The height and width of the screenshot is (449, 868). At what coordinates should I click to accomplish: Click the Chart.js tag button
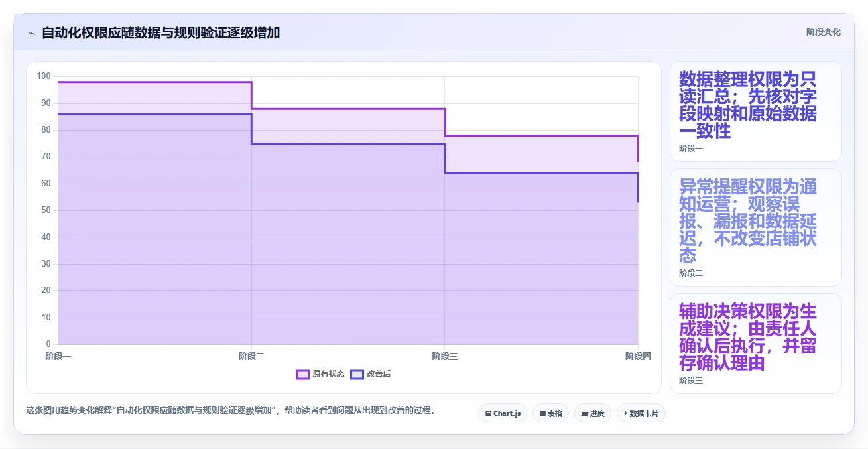pyautogui.click(x=503, y=413)
